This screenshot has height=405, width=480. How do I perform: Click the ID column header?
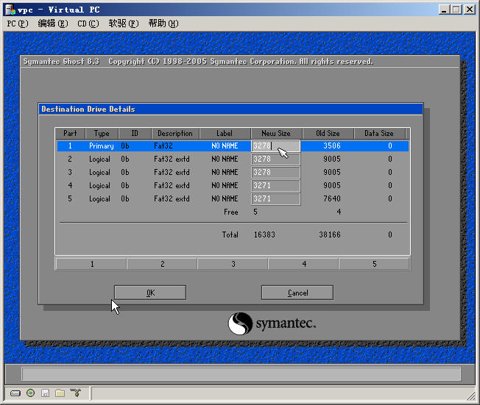[135, 133]
